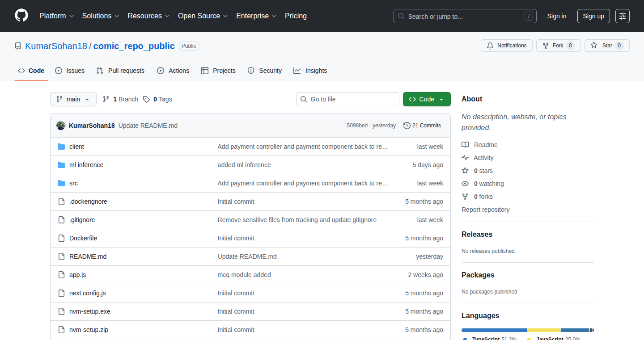The width and height of the screenshot is (644, 340).
Task: Open commit hash 5098bed
Action: pyautogui.click(x=357, y=126)
